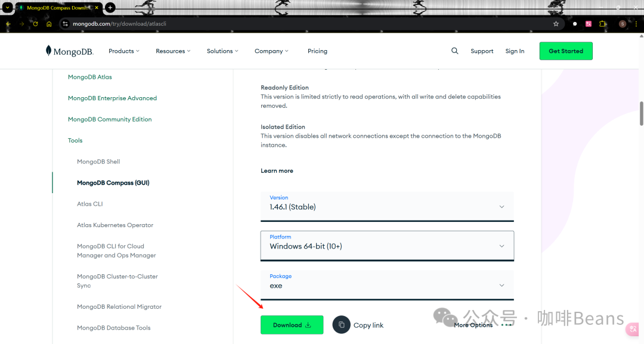Screen dimensions: 644x344
Task: Click the Readonly Edition heading
Action: [284, 88]
